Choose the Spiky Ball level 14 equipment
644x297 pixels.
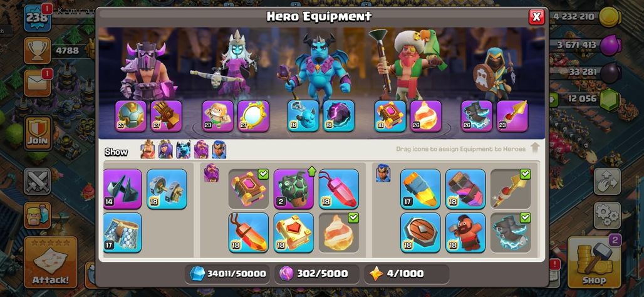tap(122, 189)
